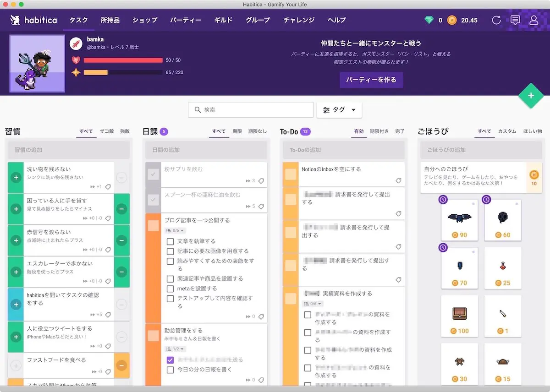Click tag icon on NotionのInboxを空にする
This screenshot has height=392, width=550.
(398, 181)
